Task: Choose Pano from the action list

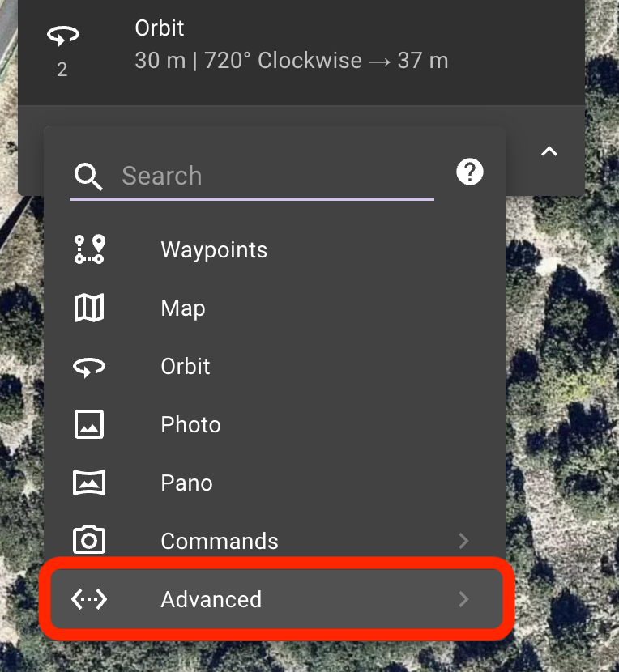Action: (275, 483)
